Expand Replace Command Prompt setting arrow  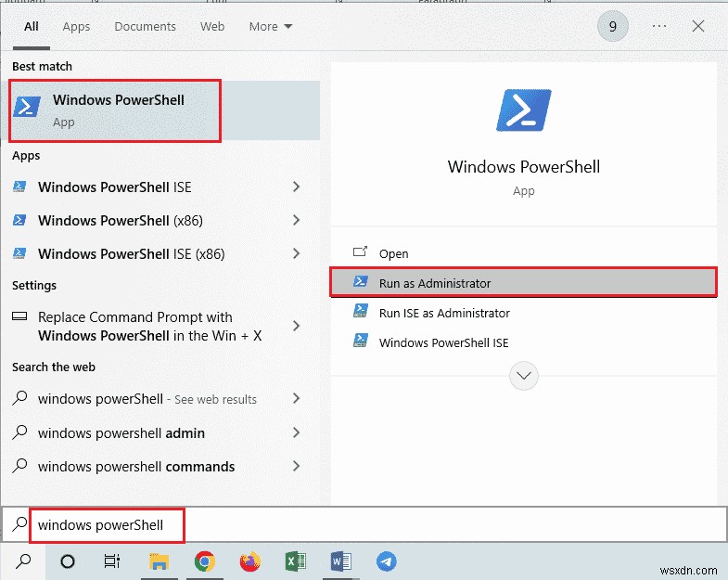pos(296,326)
